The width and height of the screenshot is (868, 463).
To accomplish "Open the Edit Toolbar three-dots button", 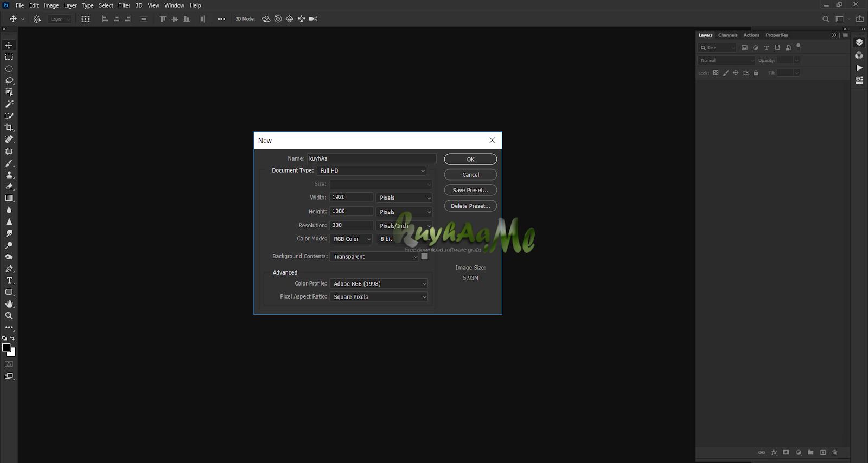I will [9, 327].
